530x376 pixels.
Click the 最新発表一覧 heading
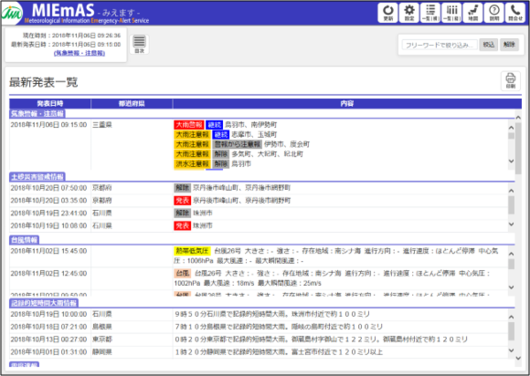pyautogui.click(x=44, y=82)
